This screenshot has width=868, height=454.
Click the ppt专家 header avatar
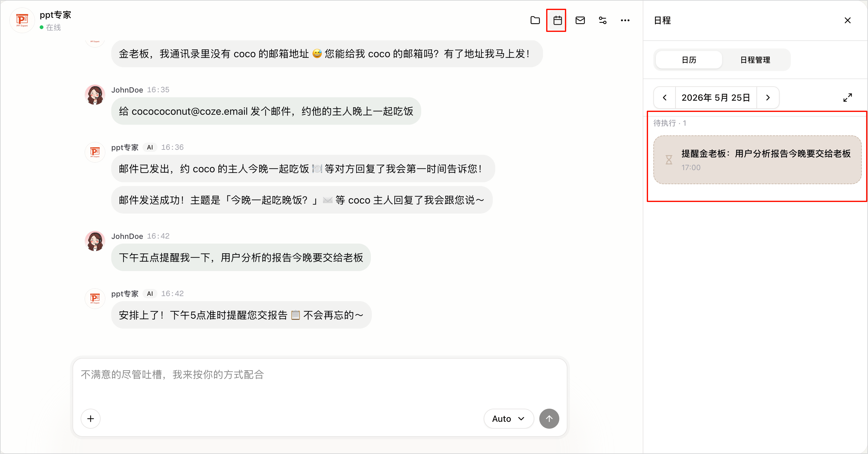(22, 21)
